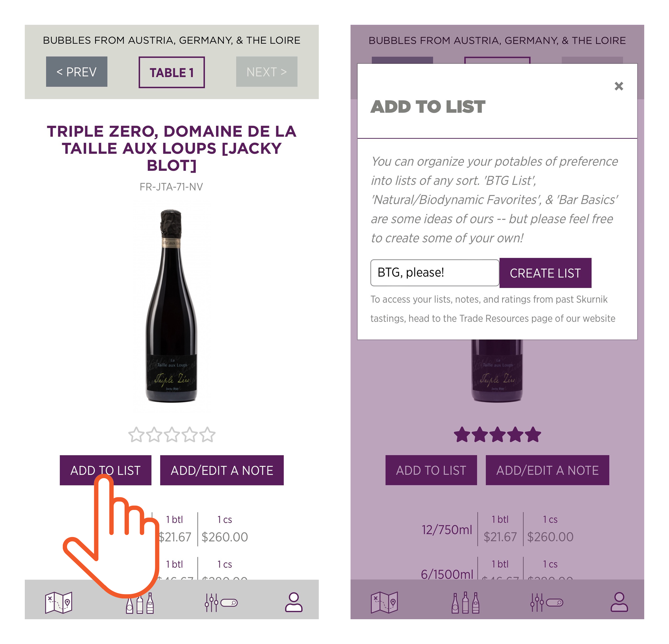Open the bottles icon in right screen

point(465,603)
